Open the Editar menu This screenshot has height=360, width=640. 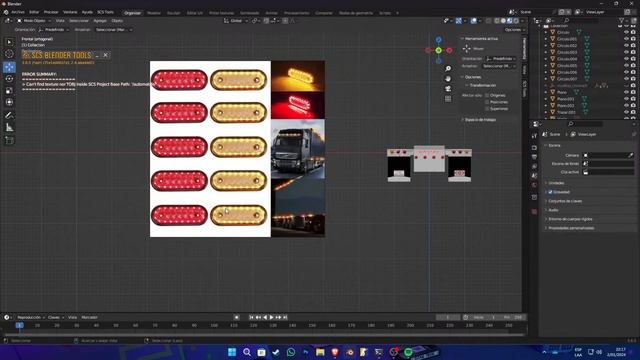[x=34, y=12]
